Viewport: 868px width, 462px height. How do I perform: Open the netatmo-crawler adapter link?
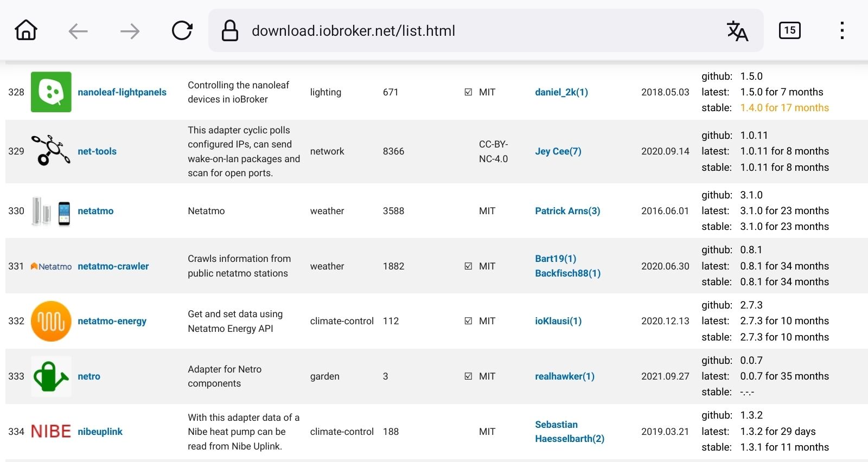[113, 266]
